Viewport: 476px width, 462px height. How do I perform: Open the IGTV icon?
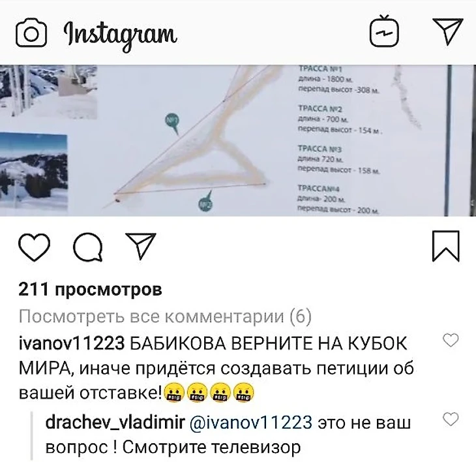pyautogui.click(x=384, y=32)
